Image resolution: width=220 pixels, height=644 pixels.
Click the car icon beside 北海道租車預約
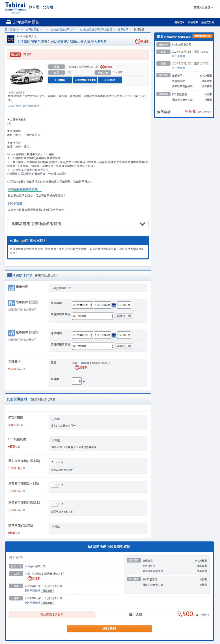coord(9,22)
